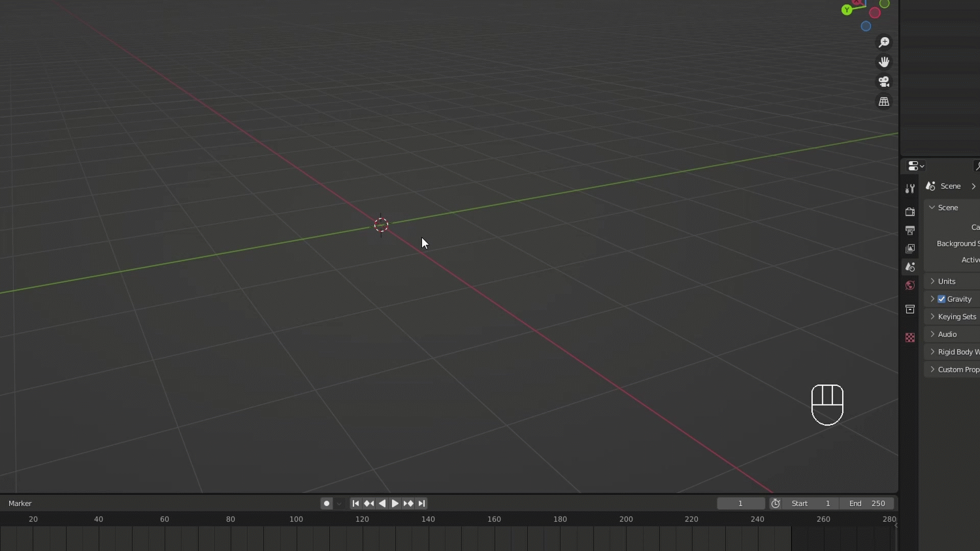The height and width of the screenshot is (551, 980).
Task: Open the Marker menu
Action: pyautogui.click(x=20, y=504)
